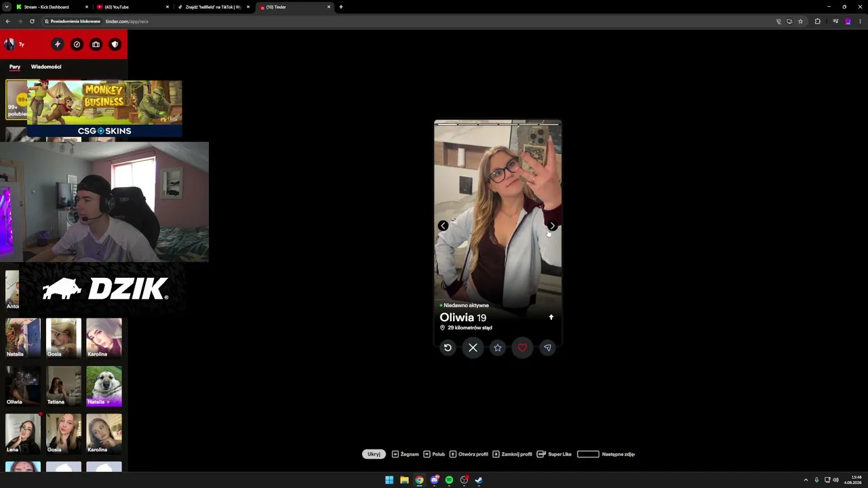868x488 pixels.
Task: Reload the Tinder page
Action: pyautogui.click(x=32, y=21)
